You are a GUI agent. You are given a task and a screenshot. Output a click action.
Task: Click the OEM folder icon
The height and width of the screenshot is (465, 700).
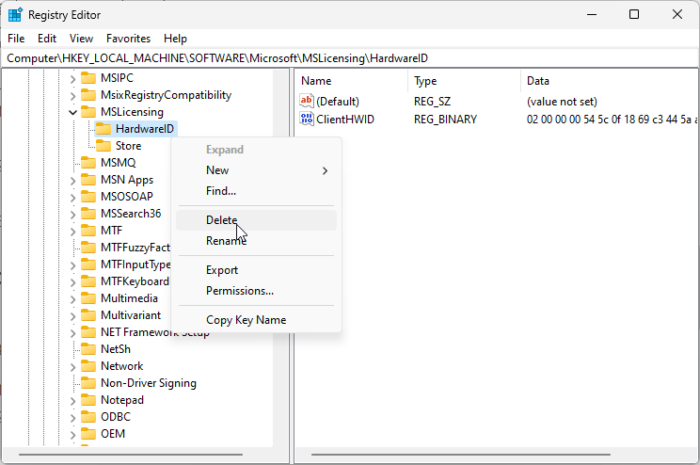[x=88, y=434]
